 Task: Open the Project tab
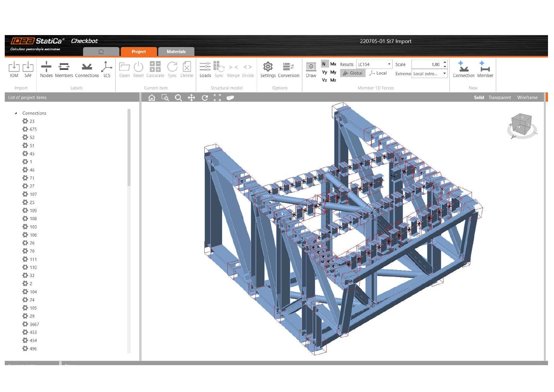tap(139, 51)
